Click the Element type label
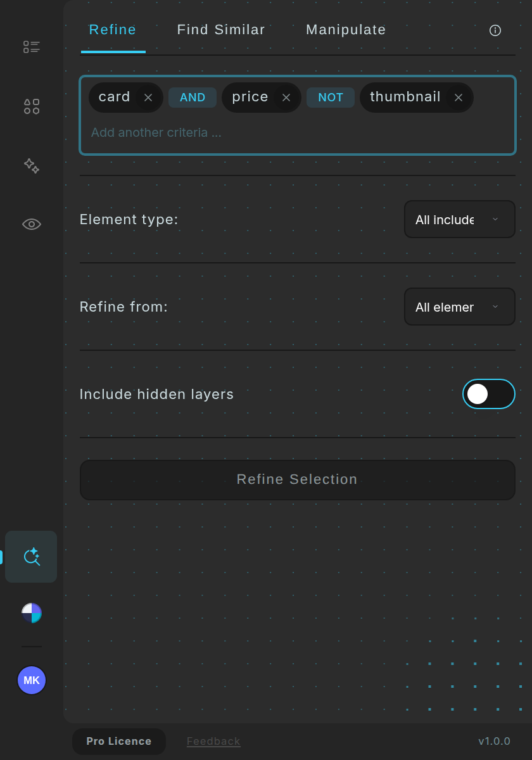This screenshot has width=532, height=760. point(129,219)
